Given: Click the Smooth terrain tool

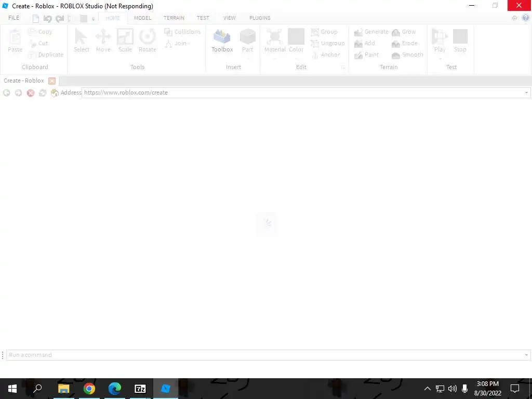Looking at the screenshot, I should [x=407, y=55].
